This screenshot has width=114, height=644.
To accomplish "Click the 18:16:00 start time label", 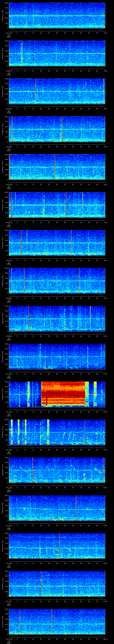I will pos(9,601).
